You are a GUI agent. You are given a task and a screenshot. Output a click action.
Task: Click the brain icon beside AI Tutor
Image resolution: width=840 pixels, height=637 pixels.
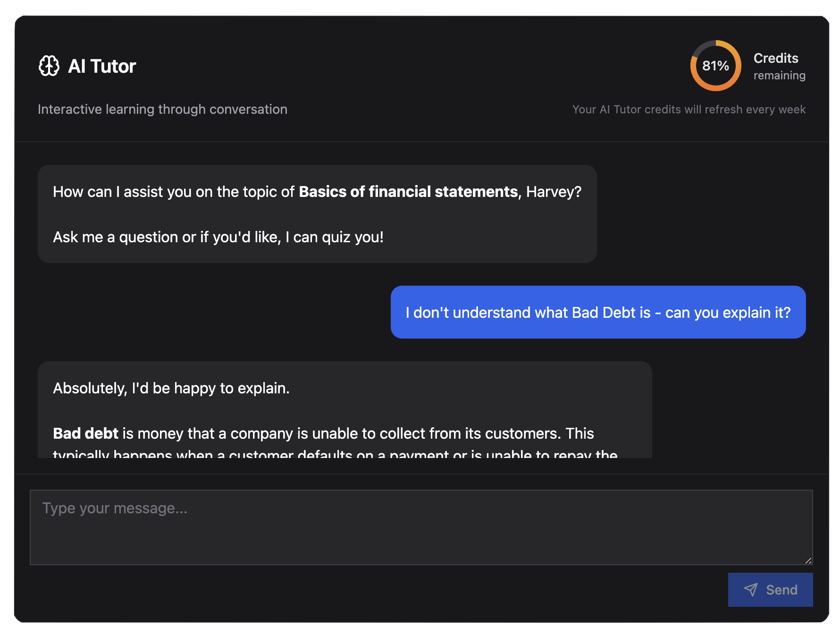tap(49, 66)
